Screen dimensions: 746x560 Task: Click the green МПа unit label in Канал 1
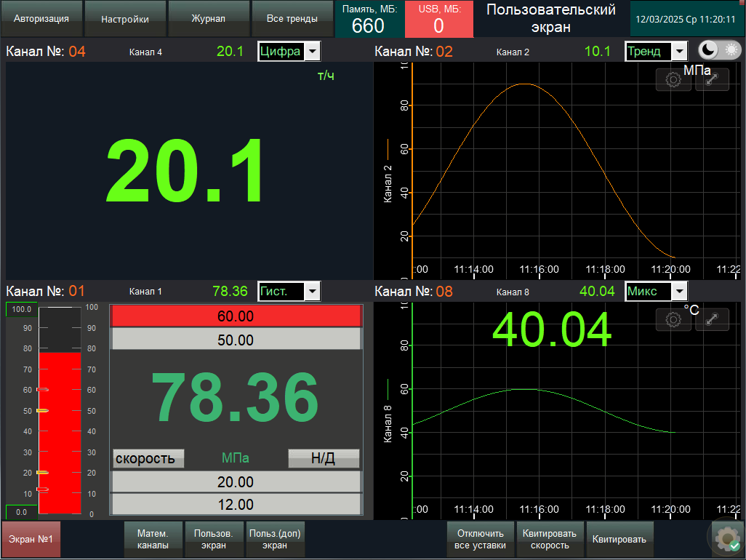236,458
